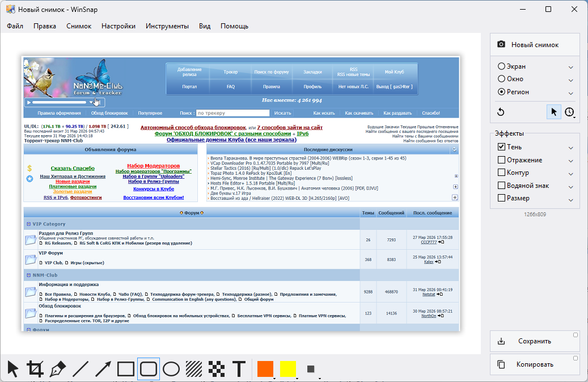Viewport: 588px width, 382px height.
Task: Click the Сохранить button
Action: click(x=534, y=341)
